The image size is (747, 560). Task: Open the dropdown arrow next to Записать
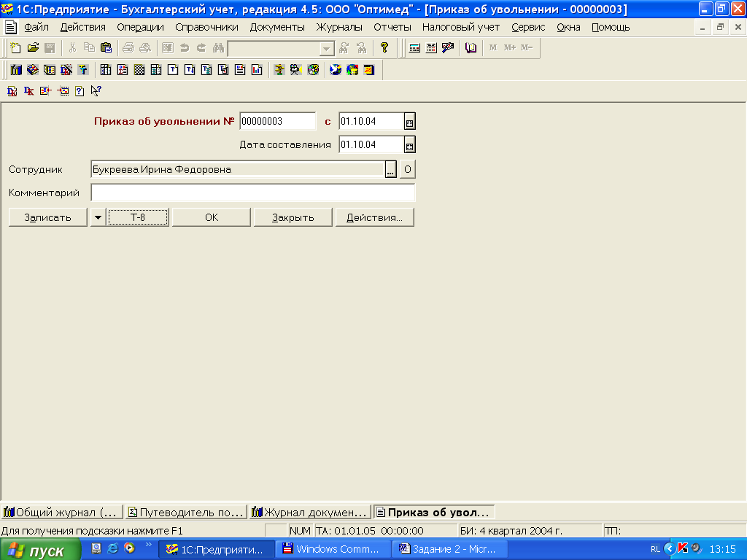pos(98,217)
